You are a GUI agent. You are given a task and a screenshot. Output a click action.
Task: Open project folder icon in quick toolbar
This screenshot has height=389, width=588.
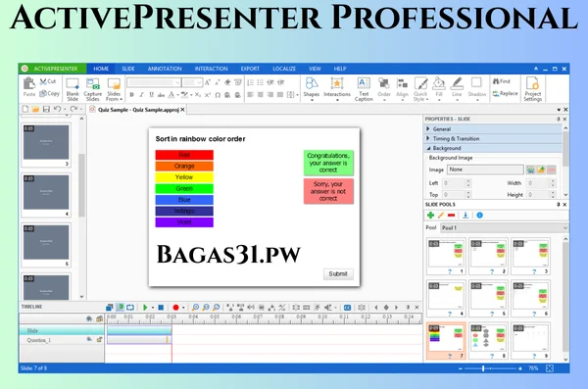coord(35,109)
